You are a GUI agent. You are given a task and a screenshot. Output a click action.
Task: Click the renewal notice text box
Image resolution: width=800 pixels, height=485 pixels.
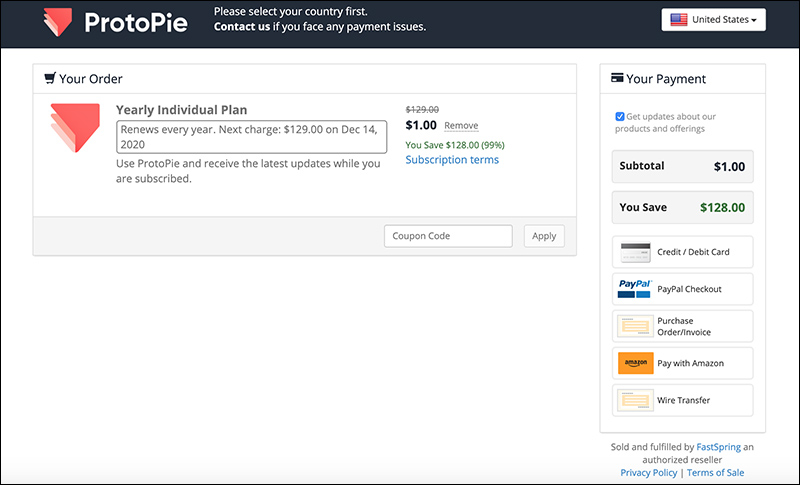coord(252,137)
